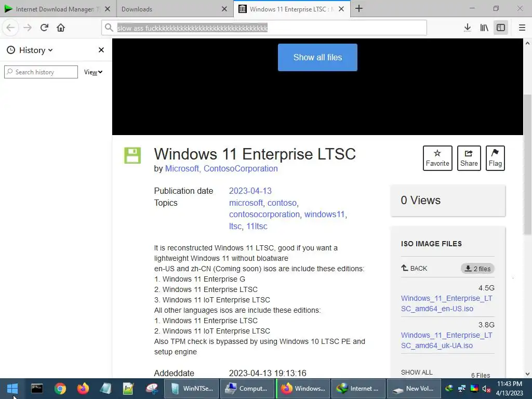Launch Chrome from the taskbar
532x399 pixels.
tap(60, 388)
